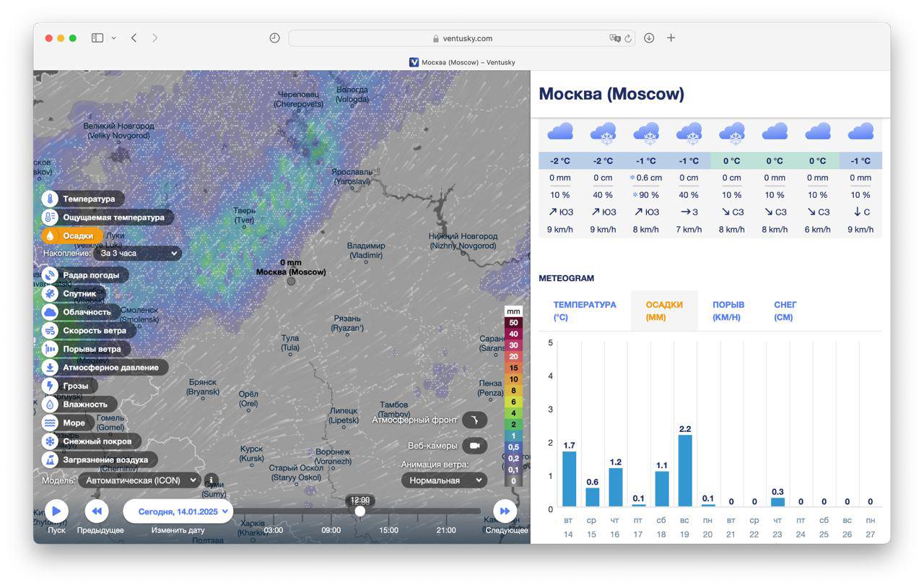The width and height of the screenshot is (924, 588).
Task: Open the Модель Автоматическая (ICON) dropdown
Action: click(139, 480)
